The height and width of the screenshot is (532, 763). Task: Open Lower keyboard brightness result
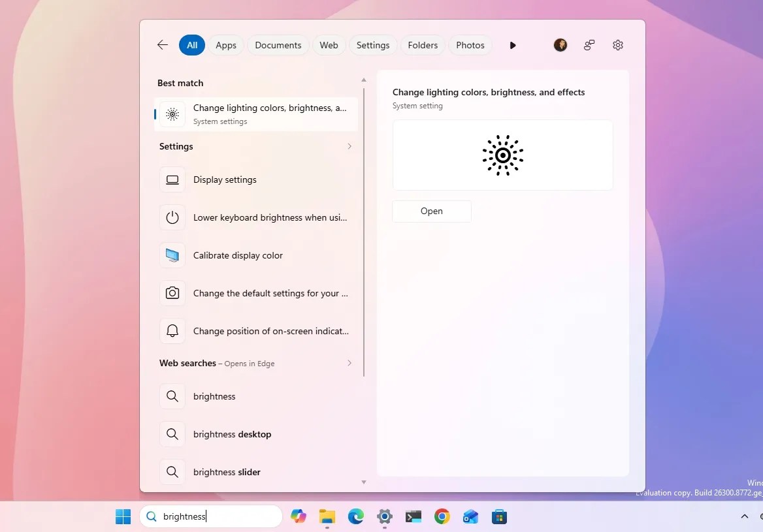click(256, 218)
